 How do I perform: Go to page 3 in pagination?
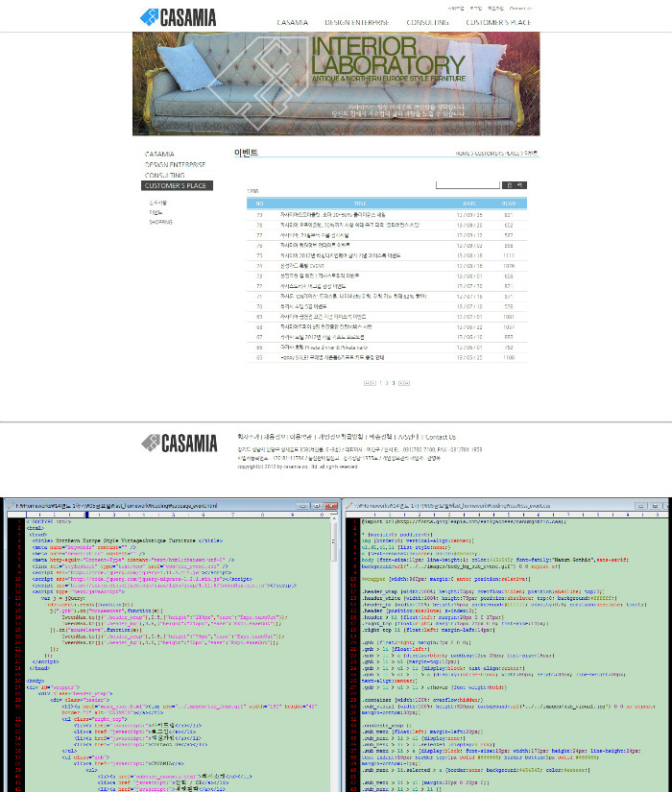point(395,383)
